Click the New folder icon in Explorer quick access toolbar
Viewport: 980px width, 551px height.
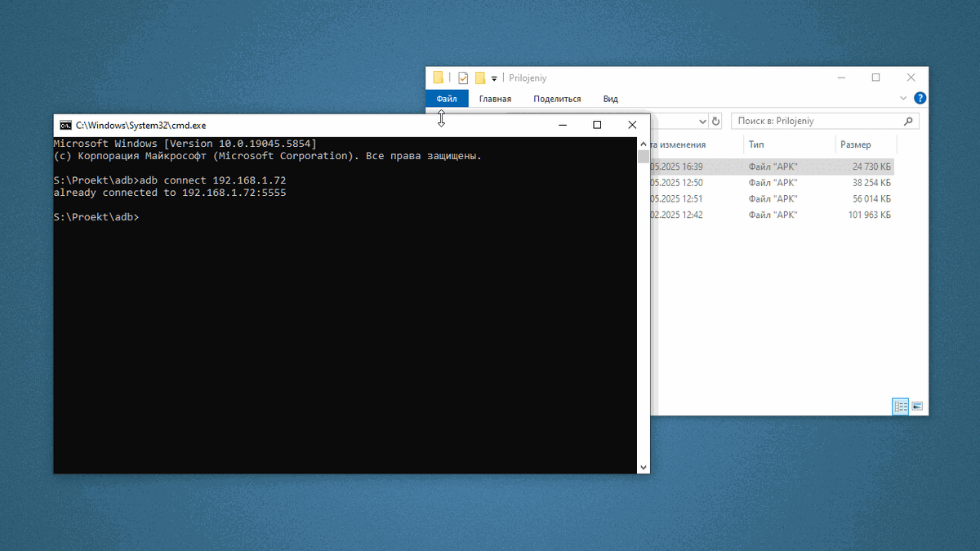[x=480, y=78]
